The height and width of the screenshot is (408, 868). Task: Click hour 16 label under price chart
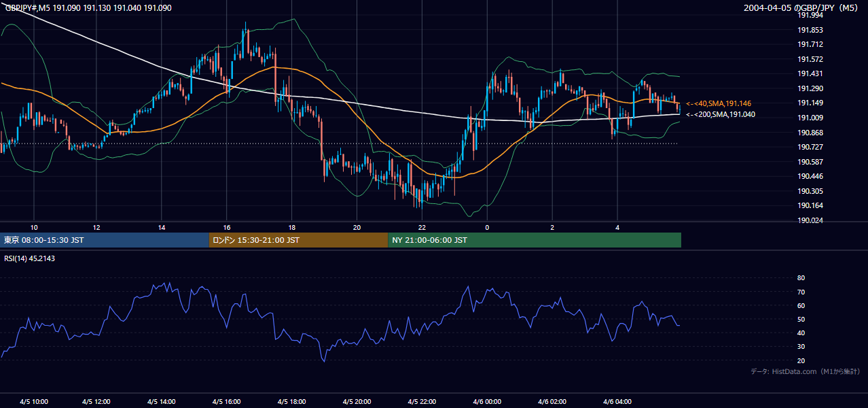point(227,227)
